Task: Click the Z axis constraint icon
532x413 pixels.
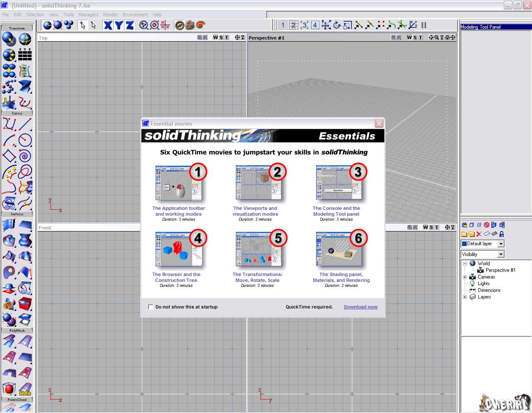Action: (130, 25)
